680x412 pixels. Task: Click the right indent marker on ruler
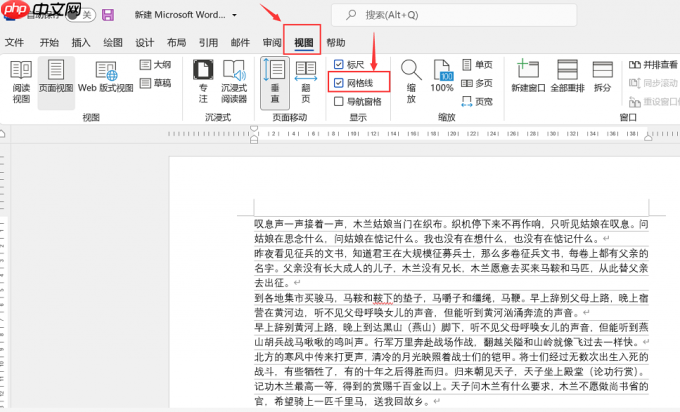click(648, 137)
